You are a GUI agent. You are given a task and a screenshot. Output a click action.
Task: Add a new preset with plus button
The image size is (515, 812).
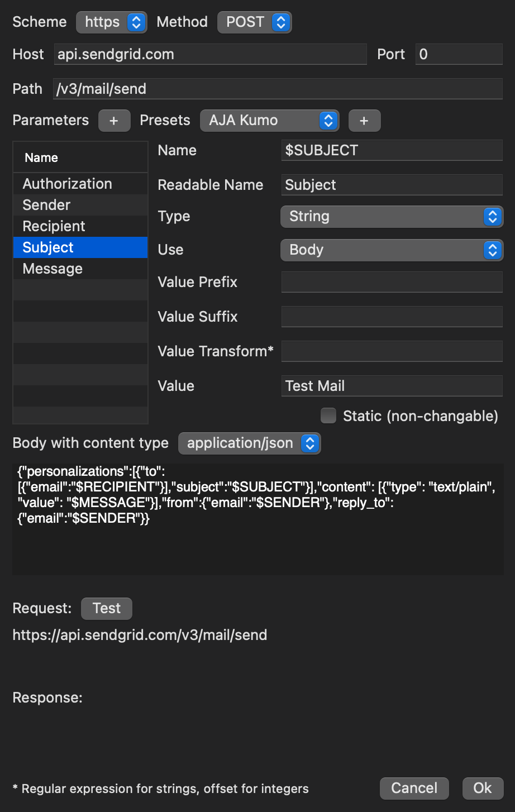pyautogui.click(x=364, y=121)
